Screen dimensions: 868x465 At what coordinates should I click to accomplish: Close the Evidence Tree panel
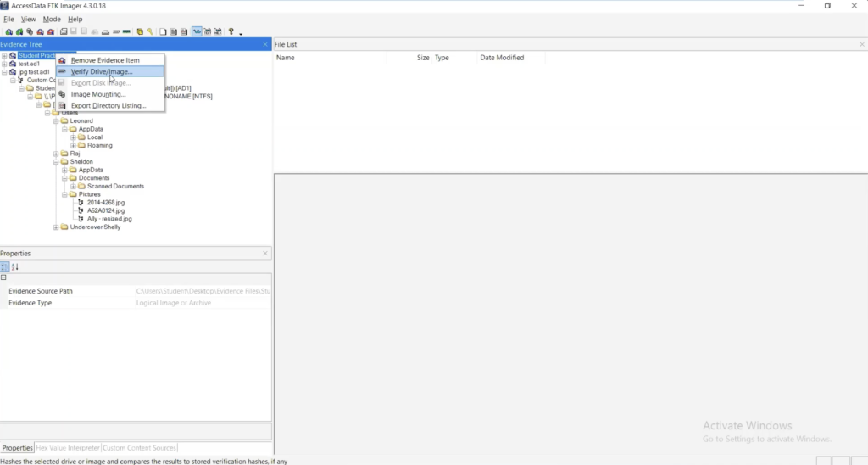tap(265, 44)
